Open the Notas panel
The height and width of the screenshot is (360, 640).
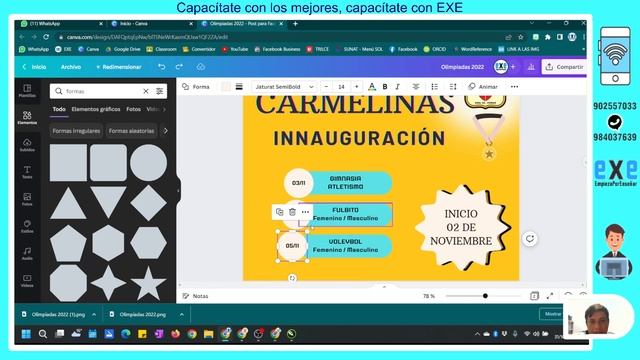(195, 296)
